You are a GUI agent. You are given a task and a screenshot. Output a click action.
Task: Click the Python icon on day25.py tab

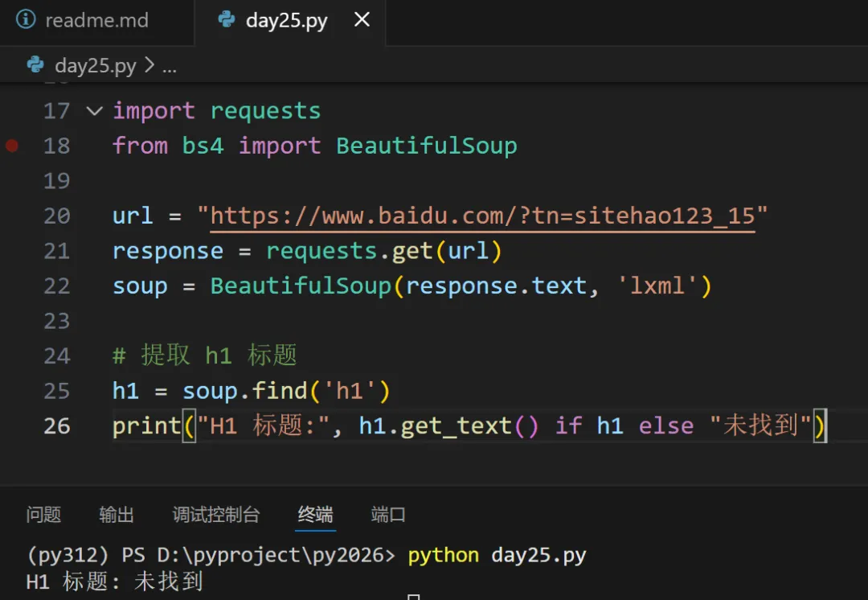click(227, 20)
